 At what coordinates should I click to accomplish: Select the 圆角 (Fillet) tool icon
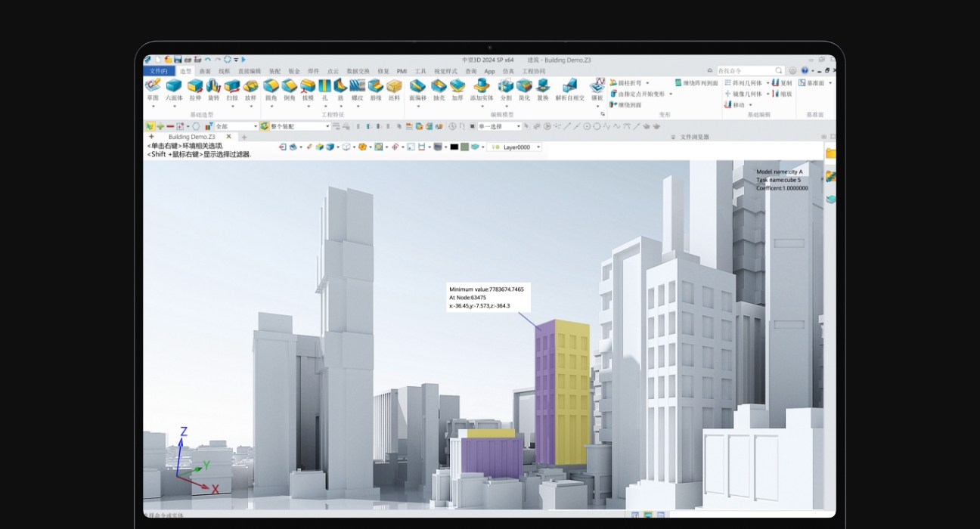point(271,86)
